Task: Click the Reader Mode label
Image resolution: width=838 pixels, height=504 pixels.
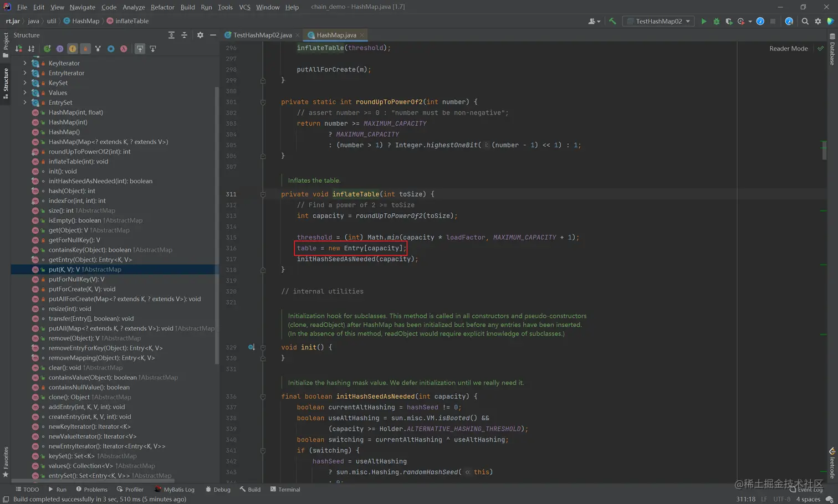Action: point(788,49)
